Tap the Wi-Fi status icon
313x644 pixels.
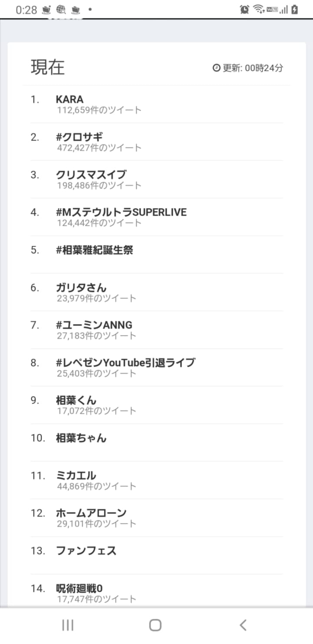[x=259, y=10]
